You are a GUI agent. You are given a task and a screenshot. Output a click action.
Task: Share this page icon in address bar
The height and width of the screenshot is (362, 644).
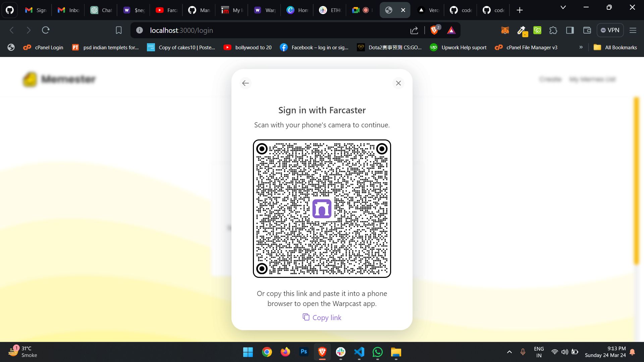click(414, 30)
